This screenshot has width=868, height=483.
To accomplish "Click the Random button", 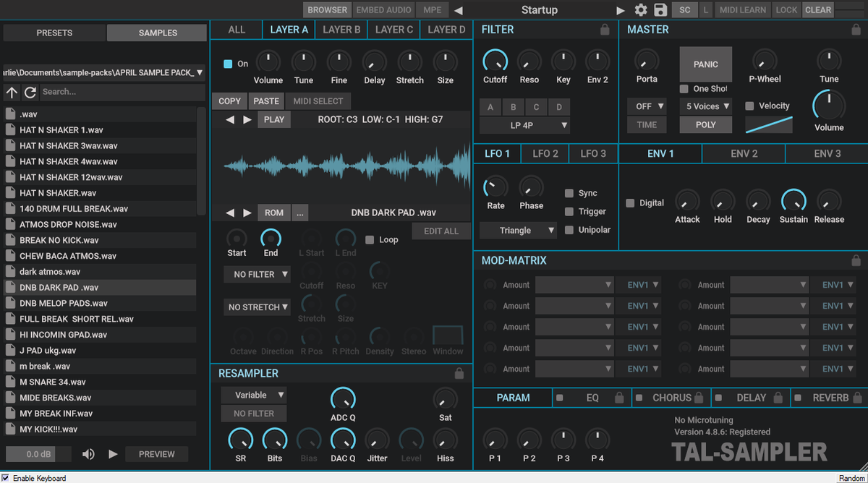I will [x=851, y=478].
